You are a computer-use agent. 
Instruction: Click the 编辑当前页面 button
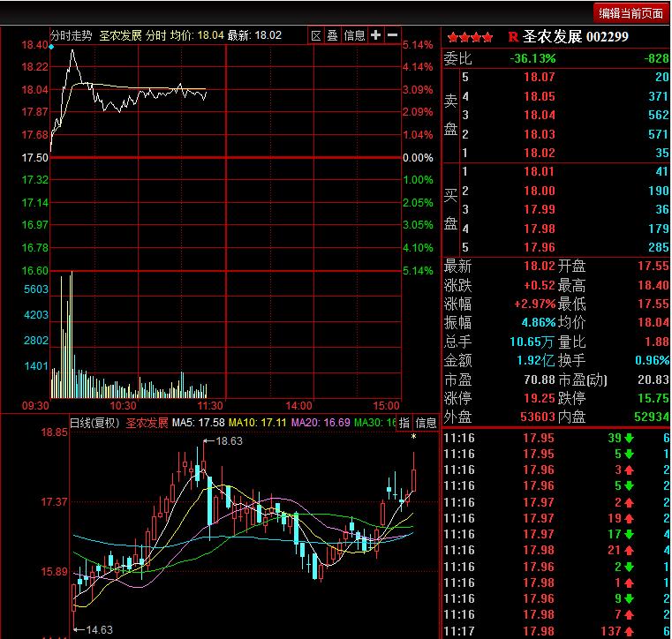pos(630,12)
